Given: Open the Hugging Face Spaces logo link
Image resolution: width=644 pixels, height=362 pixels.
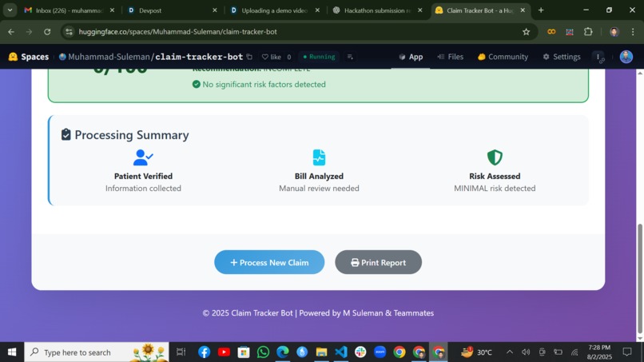Looking at the screenshot, I should (x=28, y=57).
